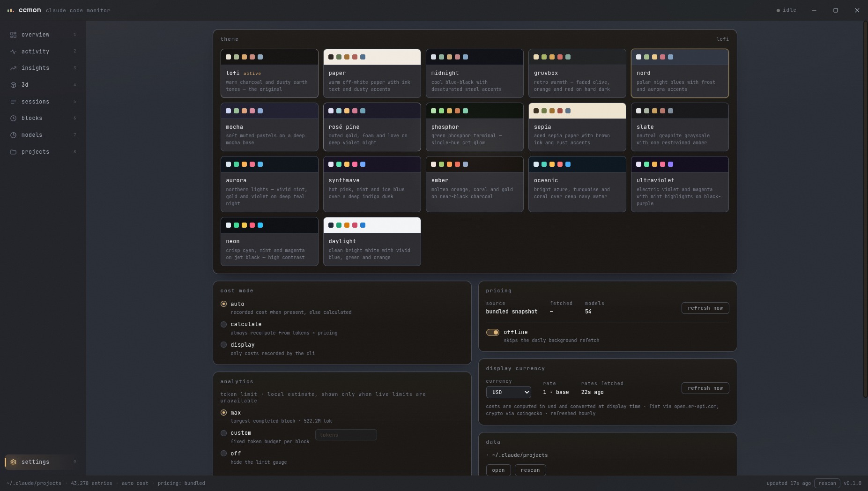Viewport: 868px width, 491px height.
Task: Select the daylight theme
Action: pyautogui.click(x=372, y=241)
